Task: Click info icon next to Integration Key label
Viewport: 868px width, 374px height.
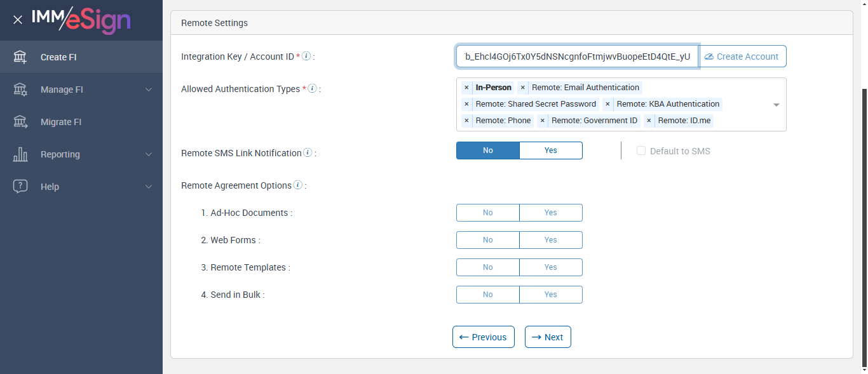Action: click(x=306, y=57)
